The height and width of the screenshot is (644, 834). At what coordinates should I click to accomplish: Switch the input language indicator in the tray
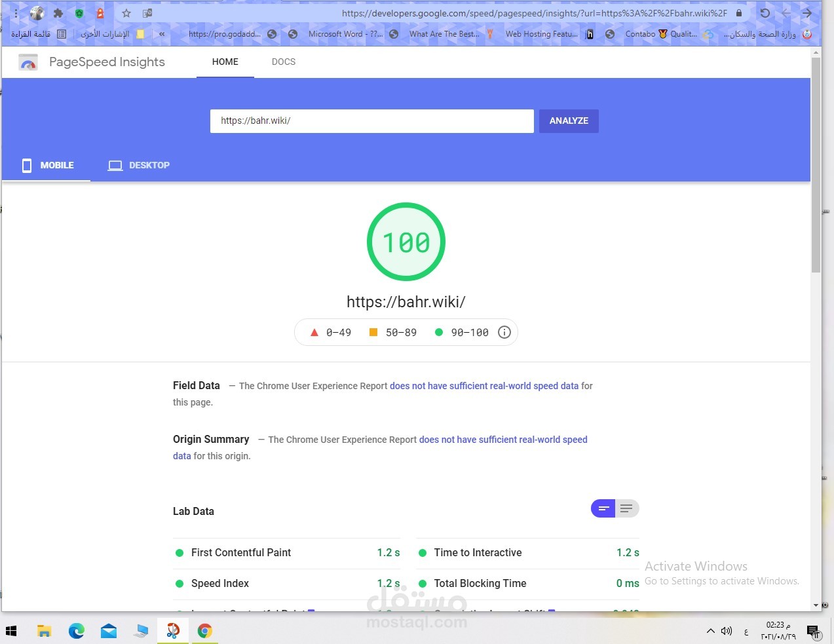click(x=746, y=632)
